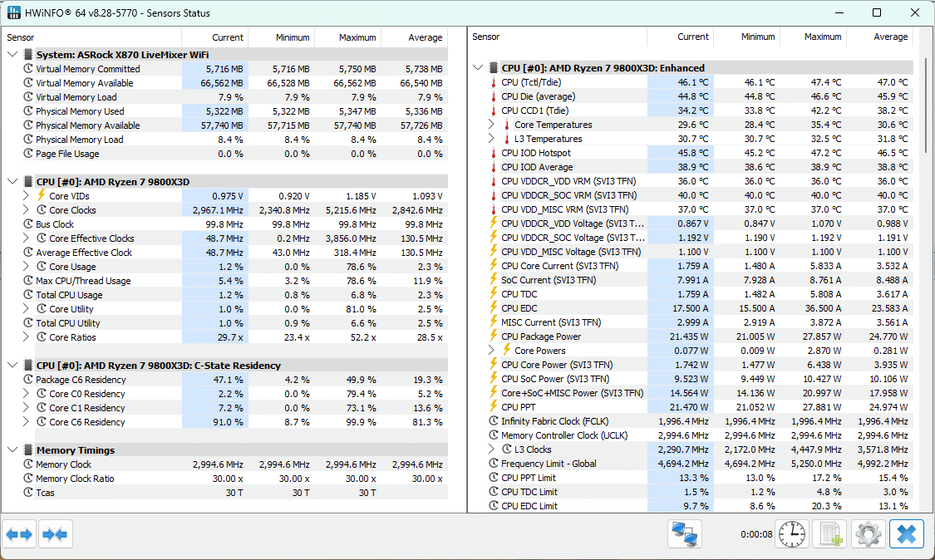935x560 pixels.
Task: Click the left pane Maximum column header
Action: coord(347,37)
